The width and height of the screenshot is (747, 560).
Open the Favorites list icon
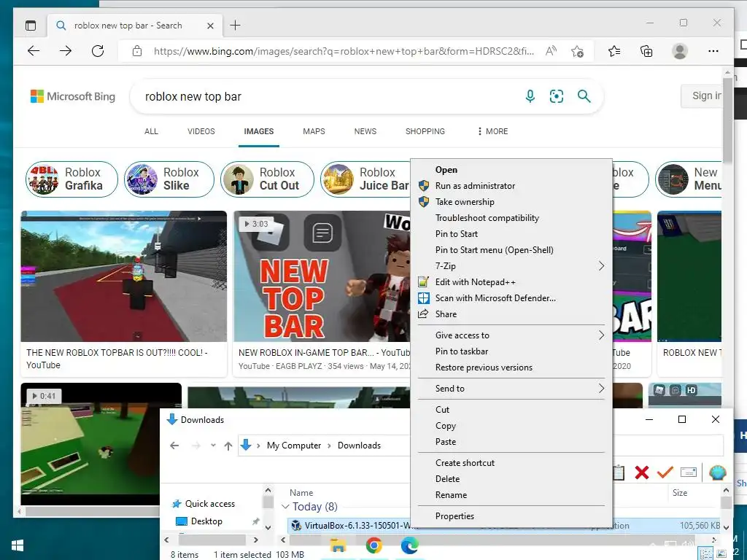[x=614, y=51]
